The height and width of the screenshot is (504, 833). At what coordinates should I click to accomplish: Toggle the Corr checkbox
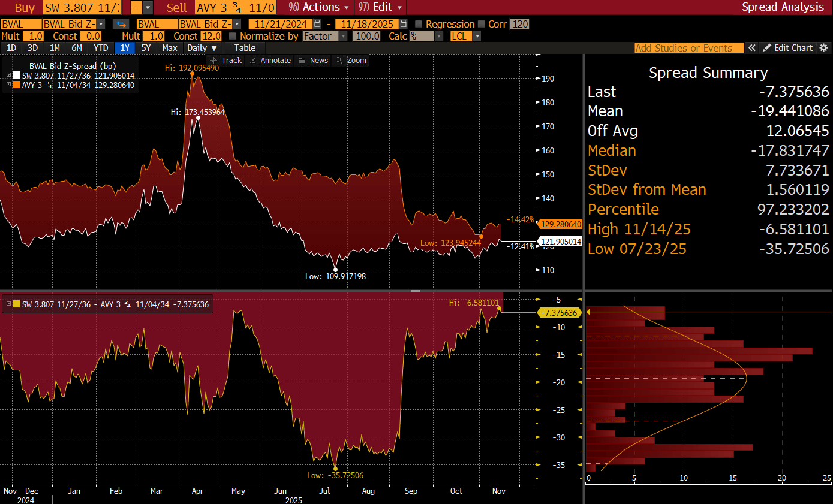point(481,25)
